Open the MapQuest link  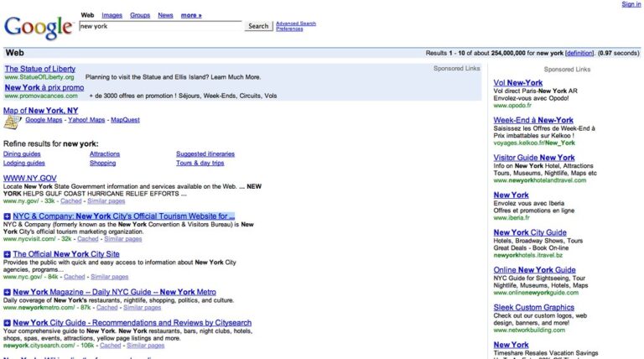point(125,120)
